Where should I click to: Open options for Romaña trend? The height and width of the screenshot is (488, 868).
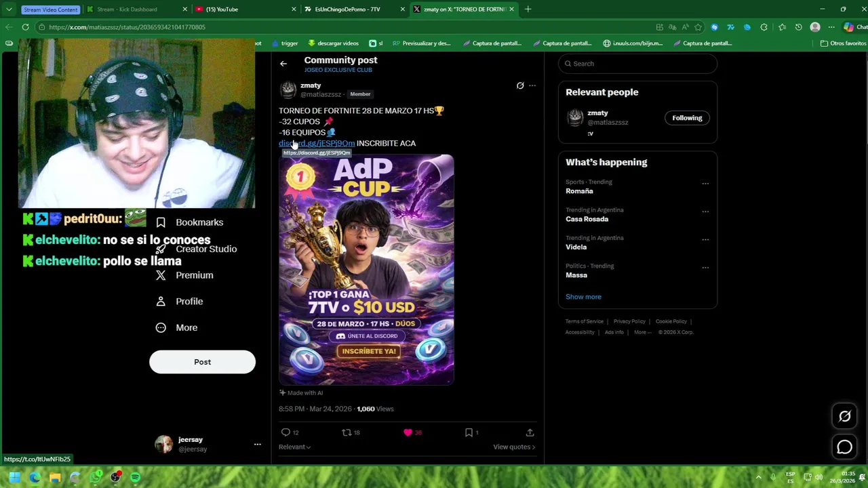705,184
